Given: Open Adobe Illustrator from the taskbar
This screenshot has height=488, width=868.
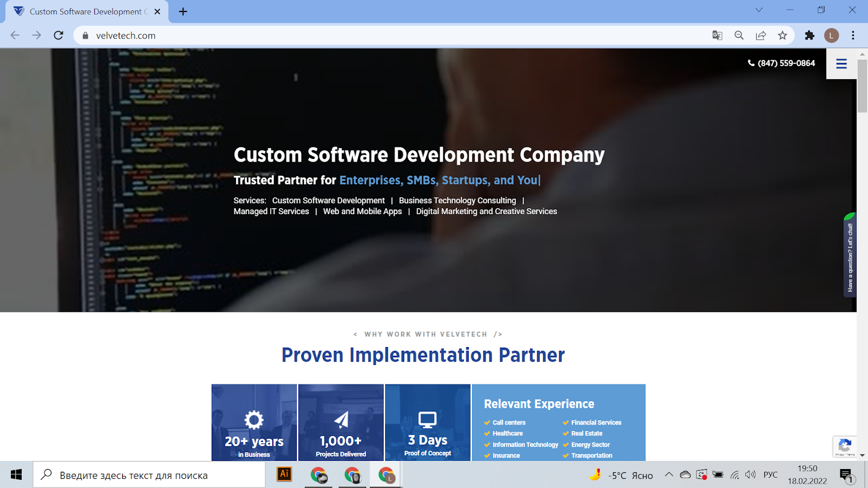Looking at the screenshot, I should [x=284, y=474].
